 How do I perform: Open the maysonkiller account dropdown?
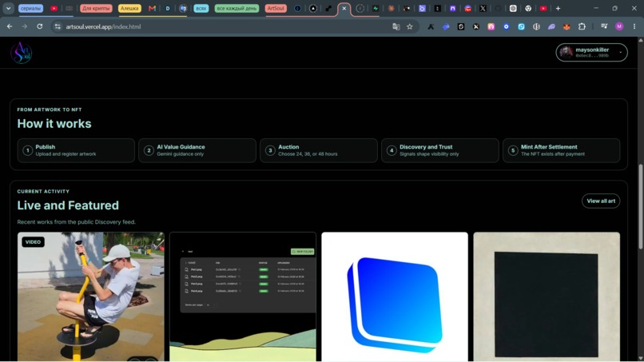point(591,53)
